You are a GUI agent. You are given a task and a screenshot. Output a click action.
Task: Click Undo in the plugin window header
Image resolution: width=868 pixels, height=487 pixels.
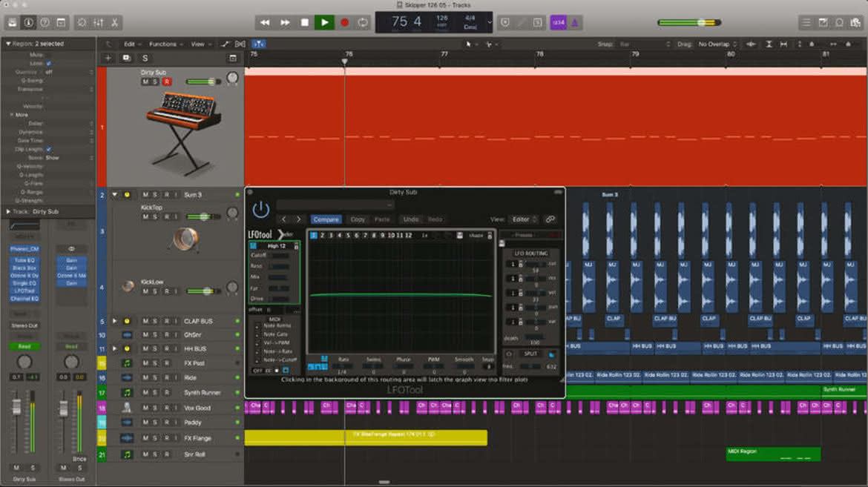411,219
